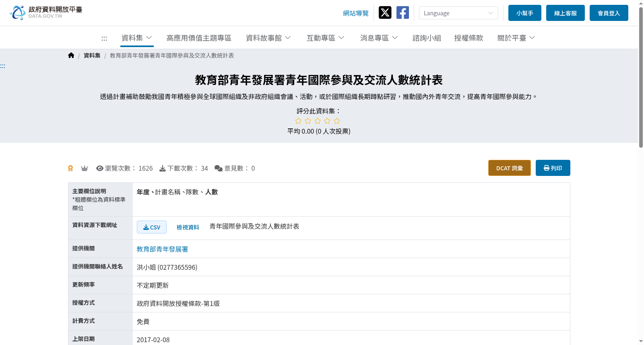Click the date 2017-02-08
Screen dimensions: 644x345
pyautogui.click(x=153, y=340)
